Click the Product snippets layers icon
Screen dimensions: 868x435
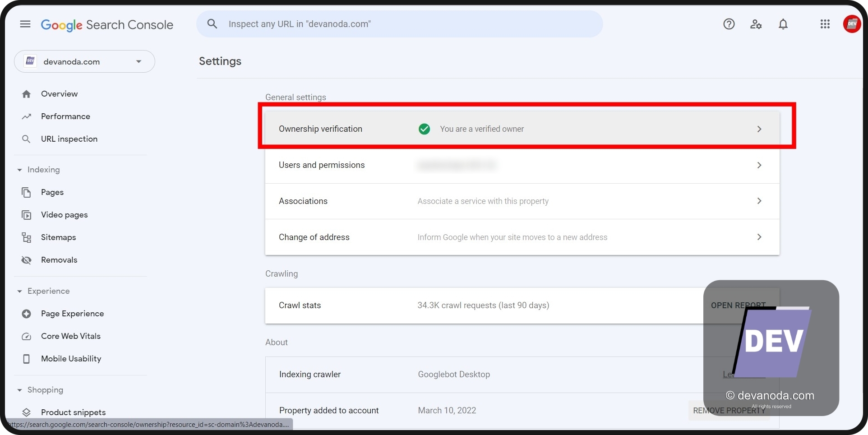pyautogui.click(x=27, y=412)
